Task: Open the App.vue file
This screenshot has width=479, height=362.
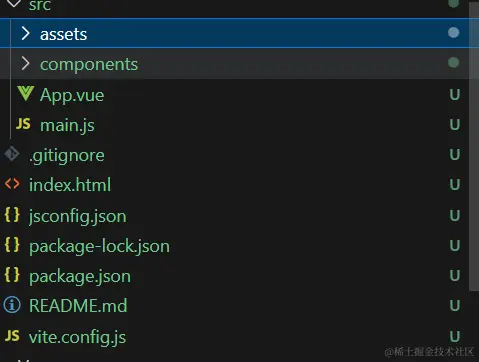Action: (x=72, y=95)
